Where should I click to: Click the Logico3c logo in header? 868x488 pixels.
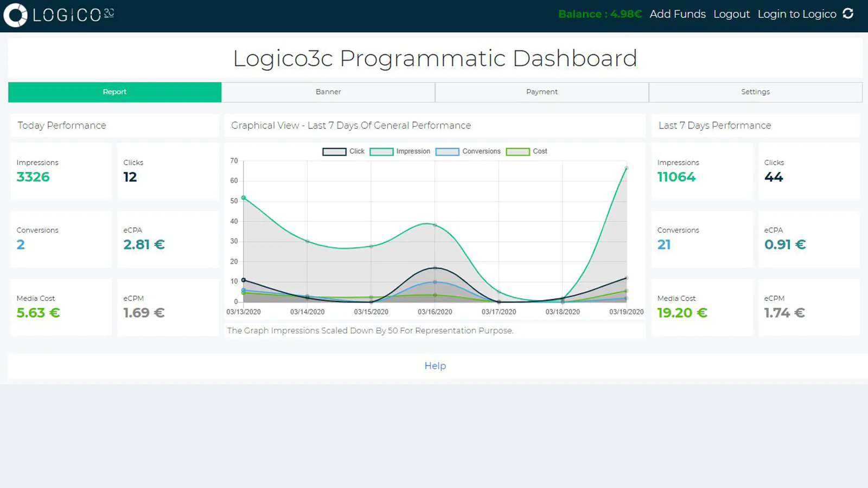[59, 15]
